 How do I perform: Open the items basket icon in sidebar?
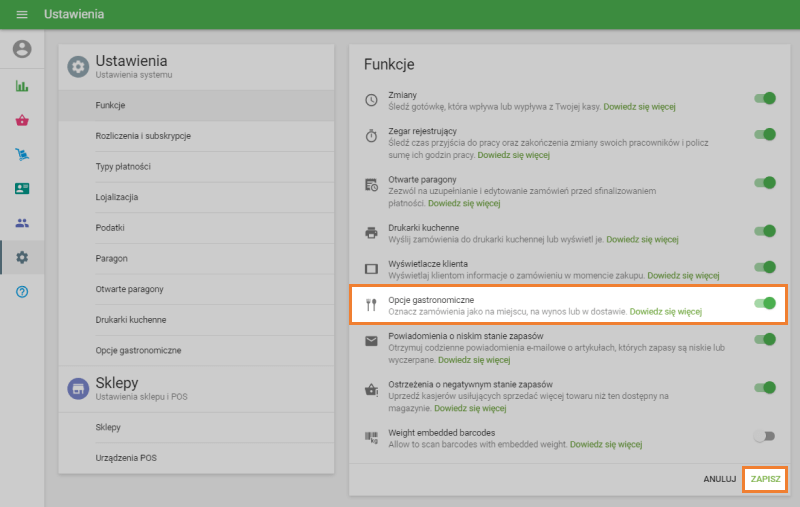click(x=22, y=120)
